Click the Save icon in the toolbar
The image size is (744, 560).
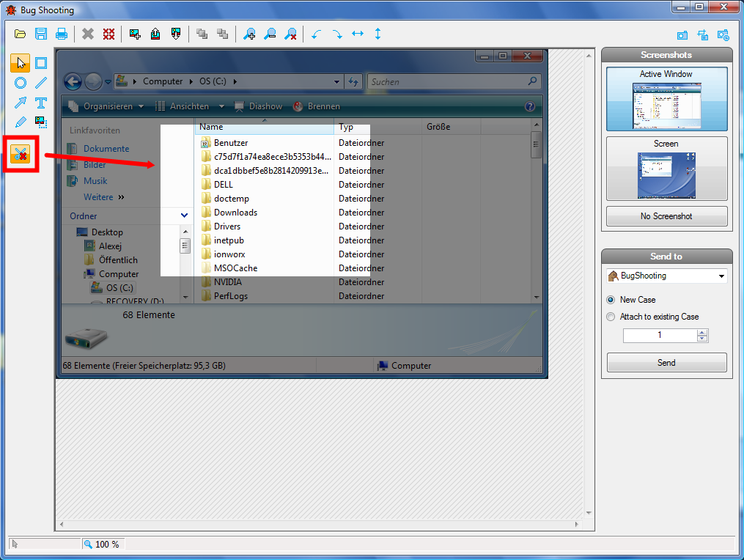click(41, 34)
